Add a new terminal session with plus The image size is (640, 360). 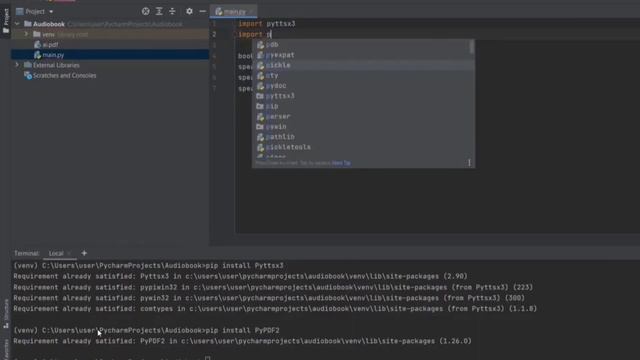point(84,253)
